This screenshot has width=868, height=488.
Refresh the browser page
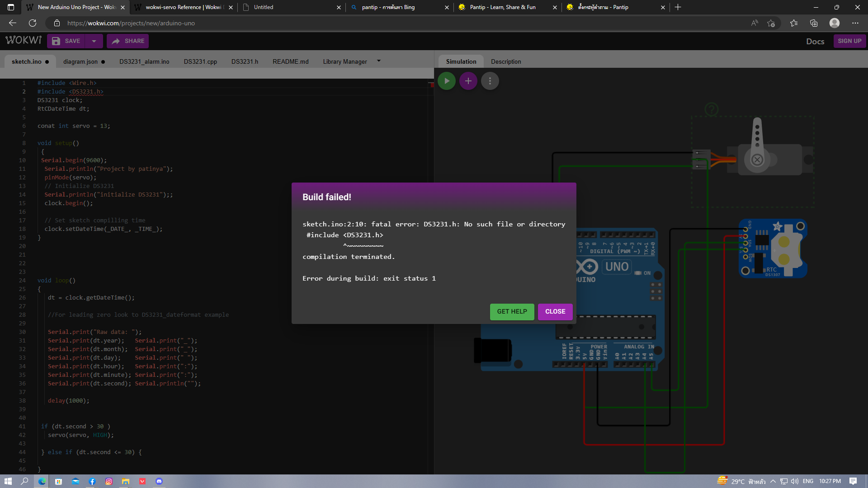pos(33,23)
